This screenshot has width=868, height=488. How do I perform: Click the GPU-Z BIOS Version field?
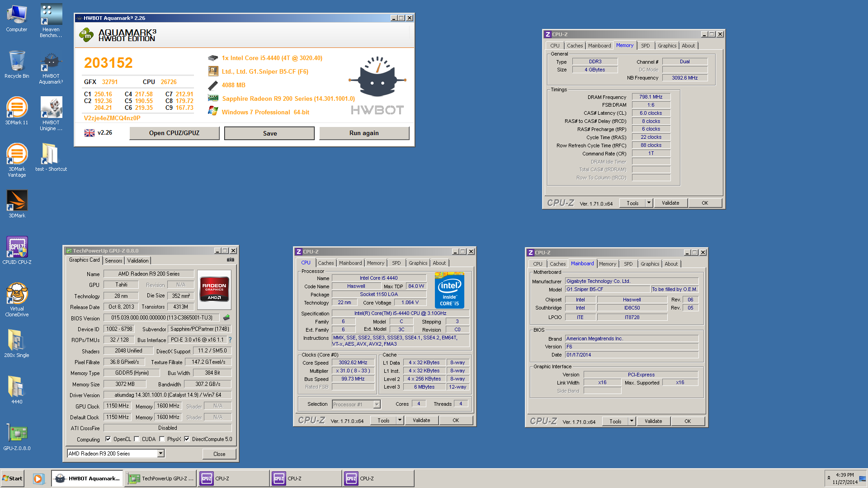coord(161,318)
